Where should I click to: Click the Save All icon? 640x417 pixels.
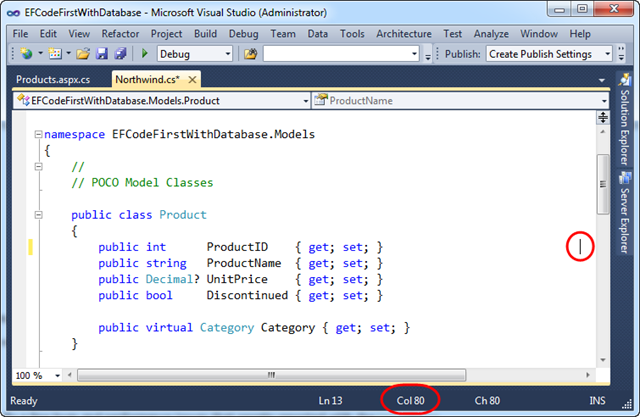[x=120, y=54]
